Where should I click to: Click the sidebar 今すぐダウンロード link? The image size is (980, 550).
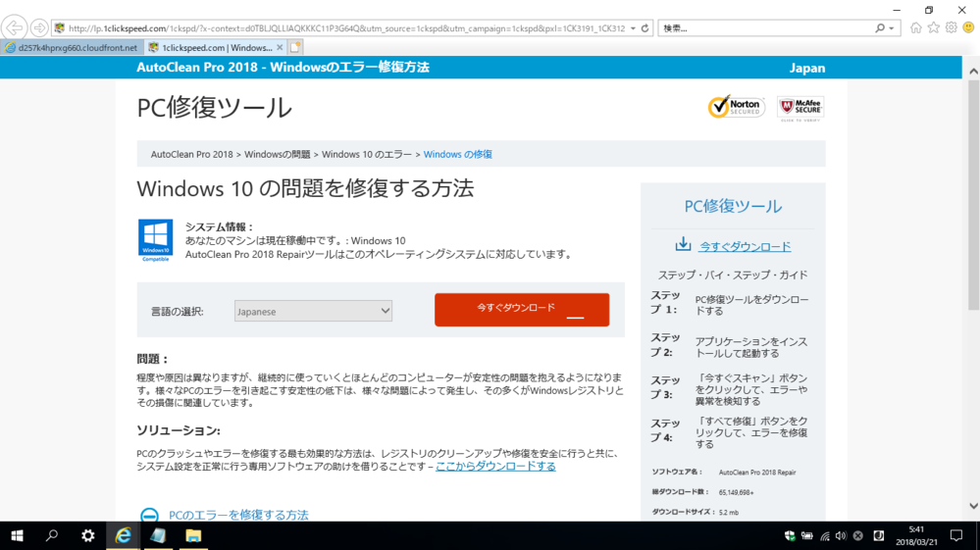point(745,247)
